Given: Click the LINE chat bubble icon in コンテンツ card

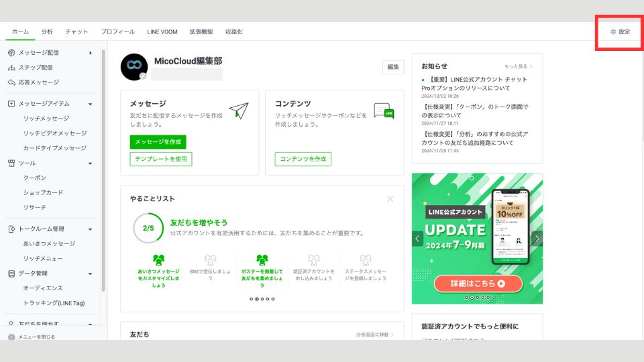Looking at the screenshot, I should coord(384,111).
